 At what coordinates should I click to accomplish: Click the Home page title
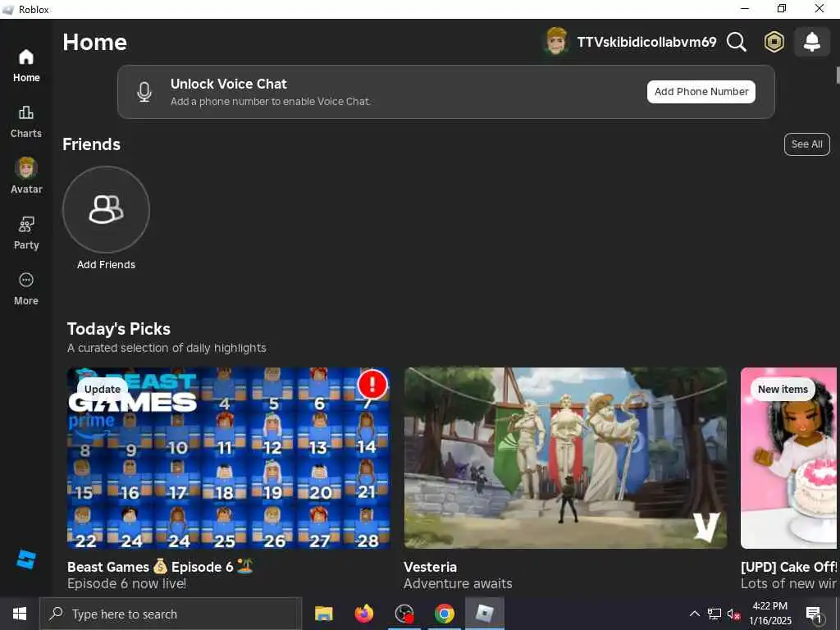click(x=95, y=43)
